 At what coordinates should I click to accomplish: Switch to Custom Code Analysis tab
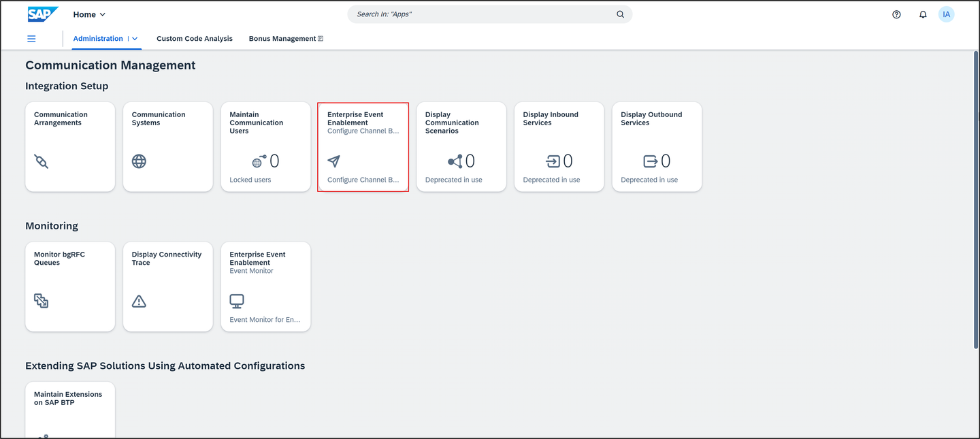click(195, 39)
